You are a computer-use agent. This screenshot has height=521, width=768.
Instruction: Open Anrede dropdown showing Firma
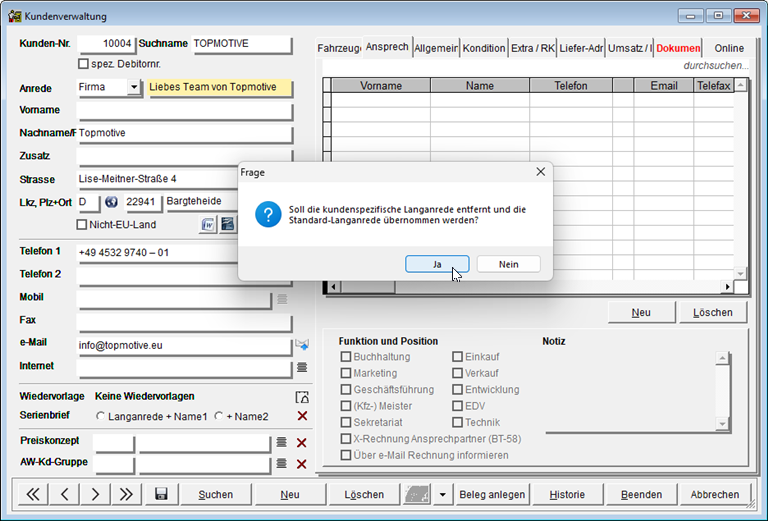pyautogui.click(x=134, y=87)
